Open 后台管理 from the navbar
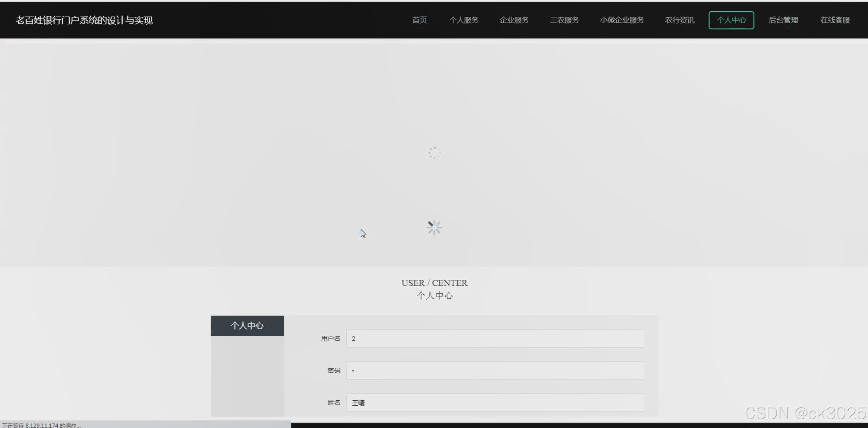Image resolution: width=868 pixels, height=428 pixels. point(783,20)
